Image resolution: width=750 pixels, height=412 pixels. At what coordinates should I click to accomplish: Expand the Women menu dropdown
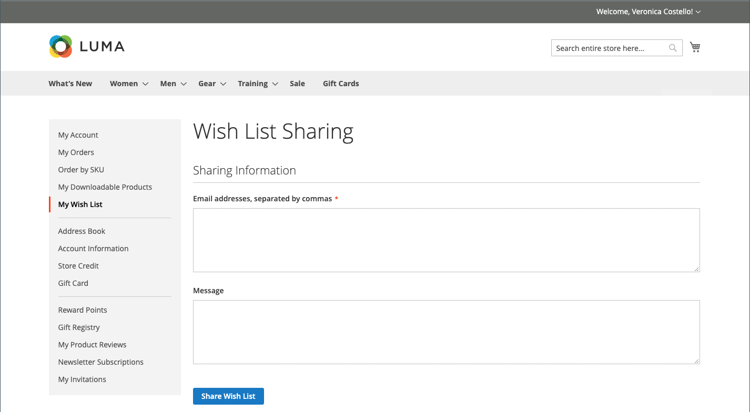(x=145, y=84)
